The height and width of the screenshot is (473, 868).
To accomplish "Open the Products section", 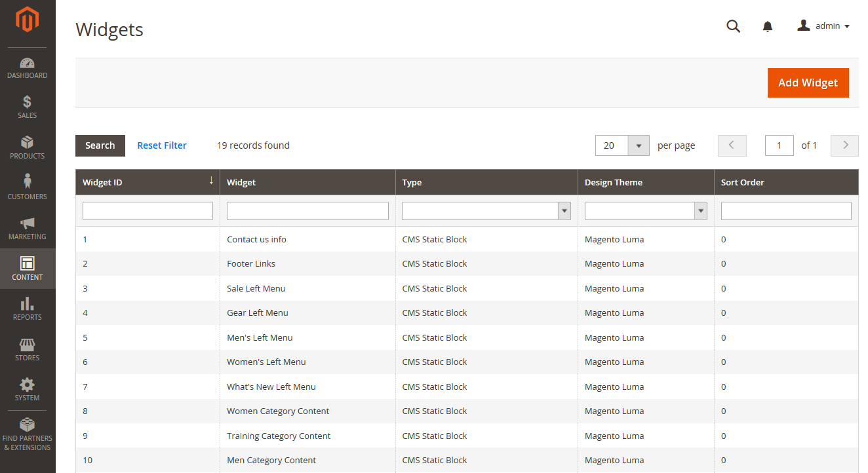I will click(x=27, y=147).
